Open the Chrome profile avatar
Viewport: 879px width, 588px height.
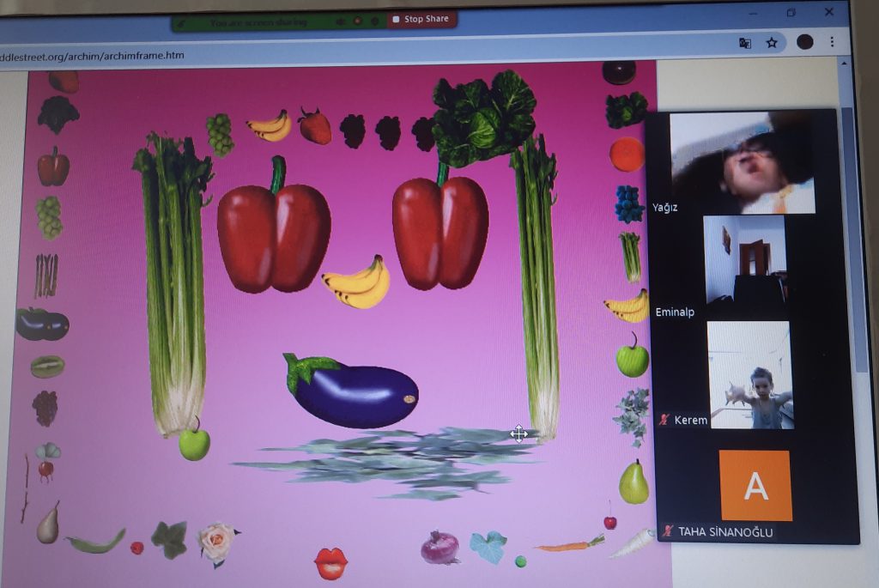(804, 42)
